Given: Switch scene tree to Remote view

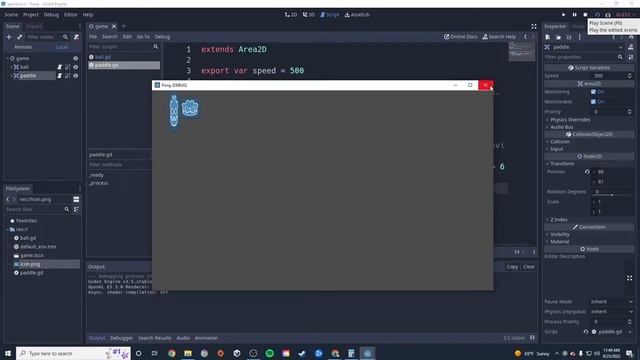Looking at the screenshot, I should click(x=23, y=47).
